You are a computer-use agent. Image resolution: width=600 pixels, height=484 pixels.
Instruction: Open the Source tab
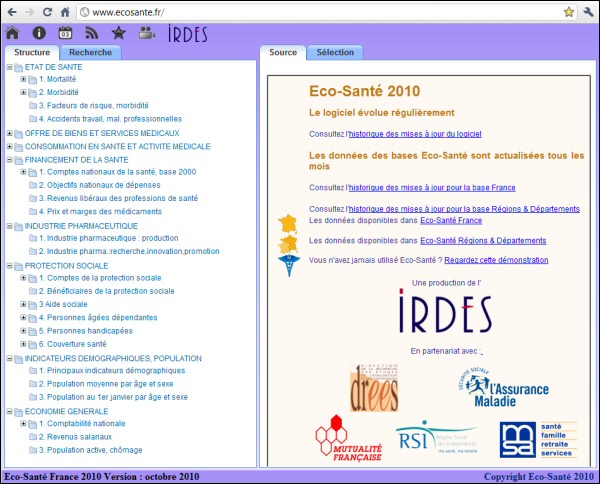click(x=283, y=52)
